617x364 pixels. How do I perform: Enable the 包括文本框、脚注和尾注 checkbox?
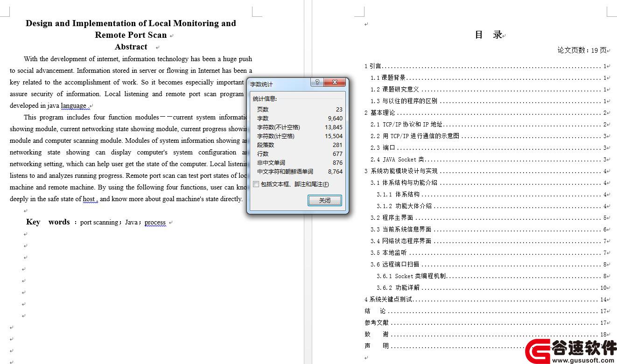[256, 184]
